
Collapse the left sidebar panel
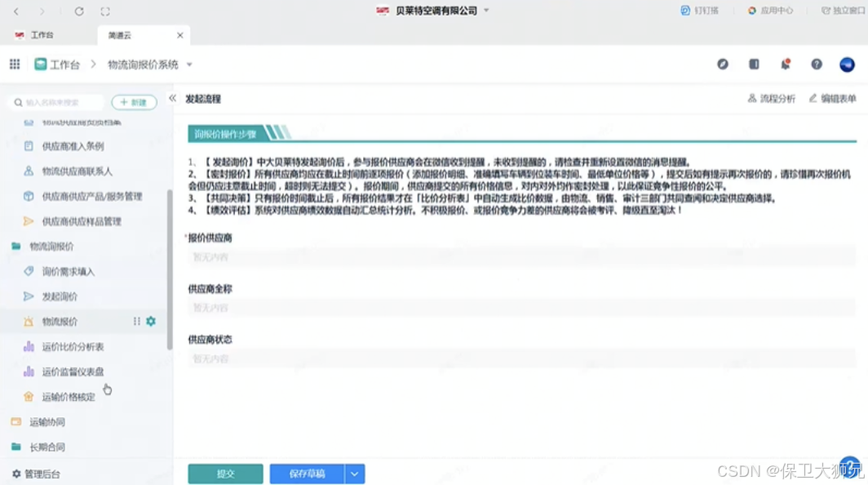coord(172,96)
